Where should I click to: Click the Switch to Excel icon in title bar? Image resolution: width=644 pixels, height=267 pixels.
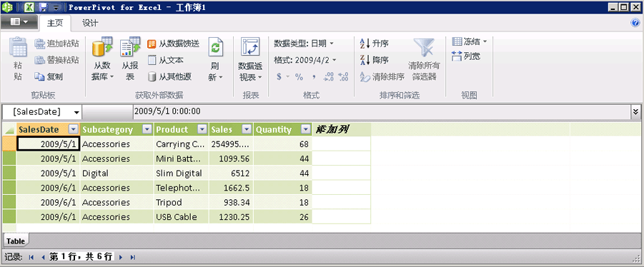pyautogui.click(x=29, y=7)
